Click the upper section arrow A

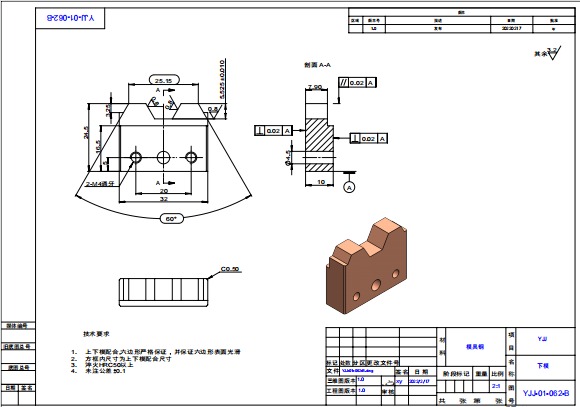pyautogui.click(x=164, y=90)
